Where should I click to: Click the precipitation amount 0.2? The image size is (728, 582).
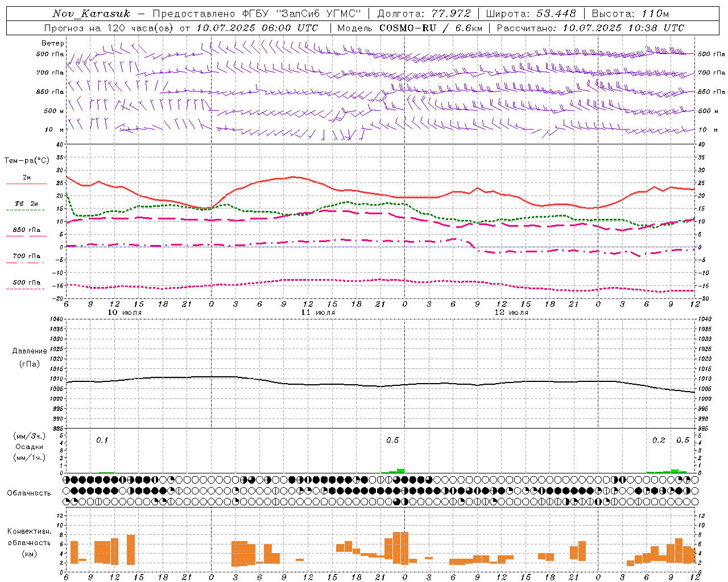659,440
